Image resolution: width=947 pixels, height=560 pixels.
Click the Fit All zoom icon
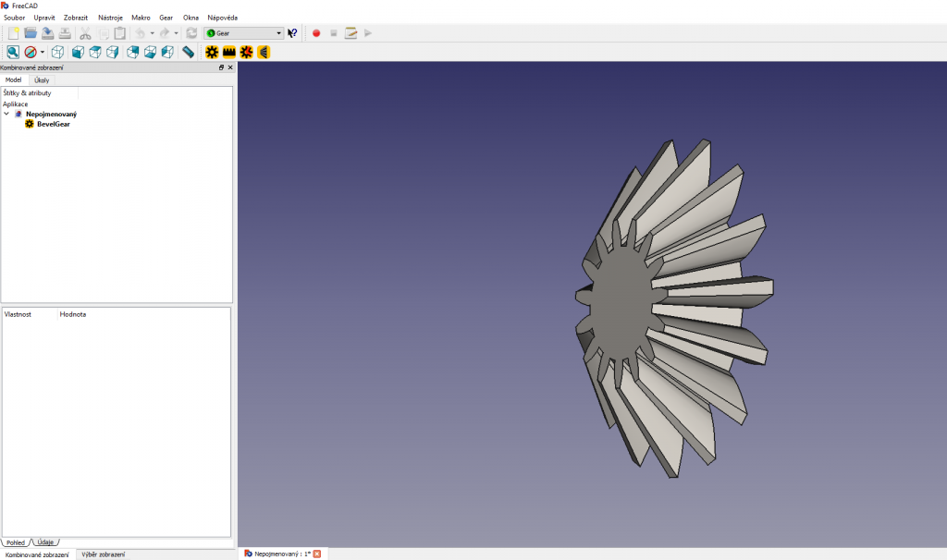pos(13,53)
